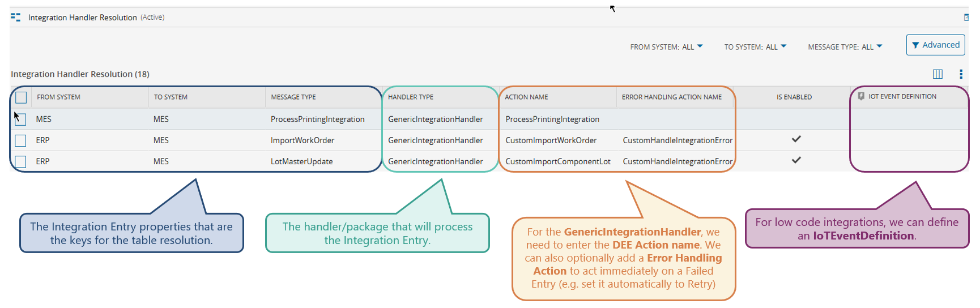The width and height of the screenshot is (980, 308).
Task: Sort by ACTION NAME column header
Action: [x=526, y=97]
